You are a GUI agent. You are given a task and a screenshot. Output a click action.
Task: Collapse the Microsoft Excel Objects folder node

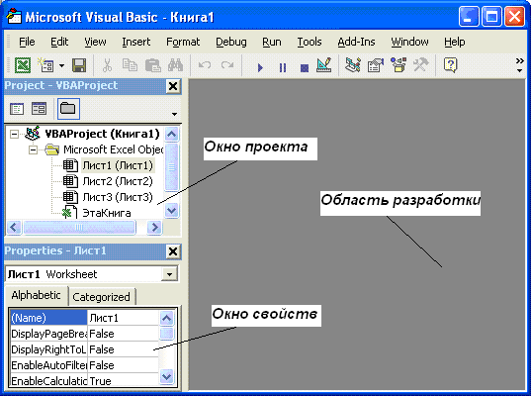coord(33,149)
